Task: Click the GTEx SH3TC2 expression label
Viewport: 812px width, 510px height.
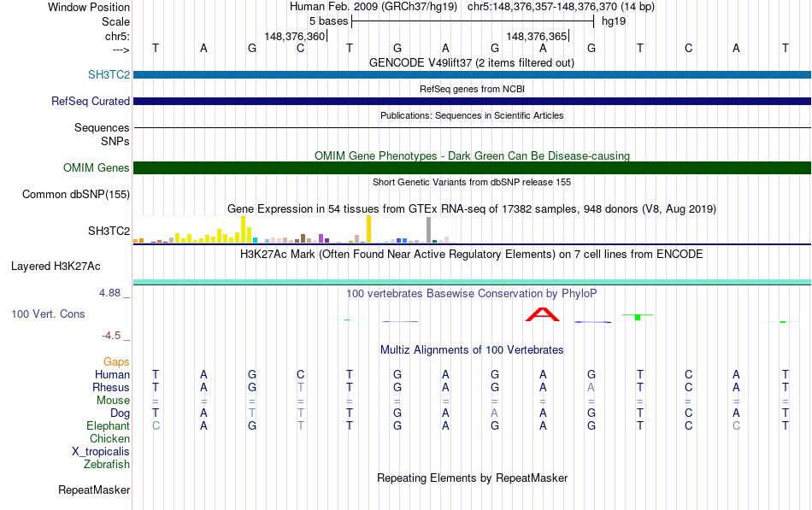Action: (109, 231)
